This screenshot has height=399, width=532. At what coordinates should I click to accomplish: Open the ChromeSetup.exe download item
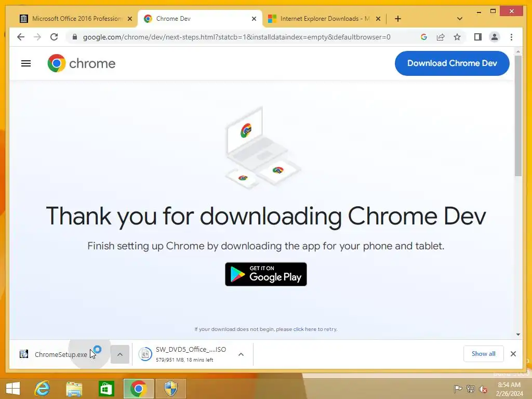[61, 354]
